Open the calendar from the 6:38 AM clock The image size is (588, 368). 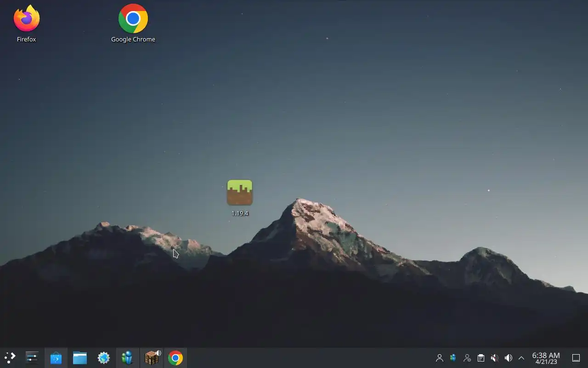(546, 358)
